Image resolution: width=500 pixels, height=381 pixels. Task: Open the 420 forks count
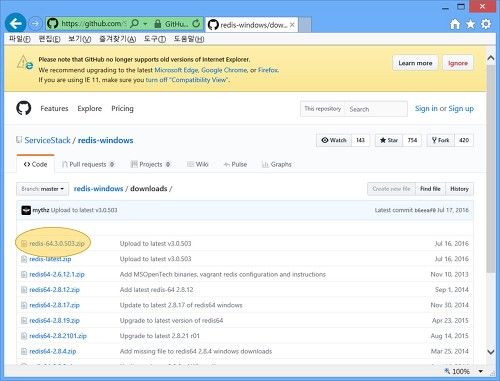[464, 140]
